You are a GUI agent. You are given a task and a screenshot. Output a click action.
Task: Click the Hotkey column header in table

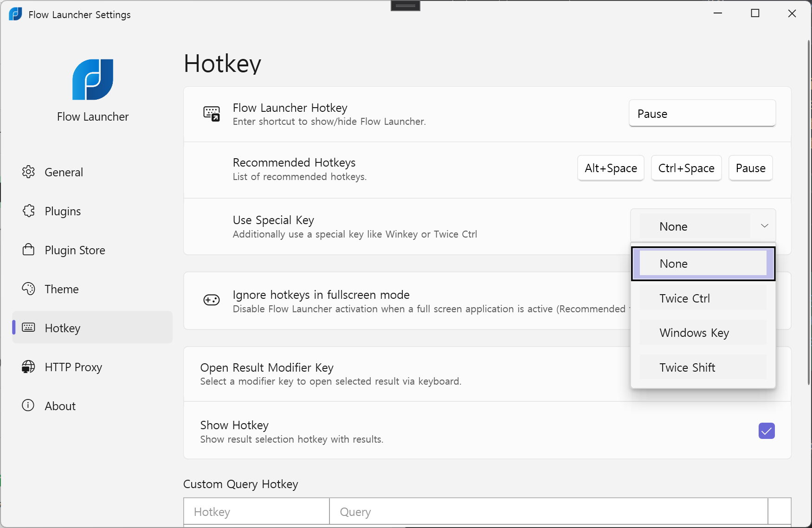pos(257,512)
